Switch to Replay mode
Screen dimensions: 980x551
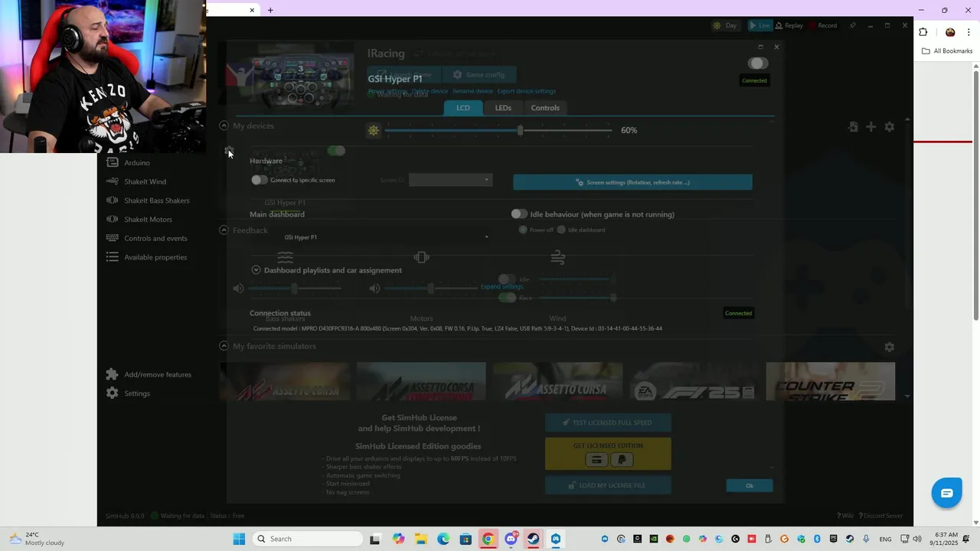pyautogui.click(x=789, y=25)
